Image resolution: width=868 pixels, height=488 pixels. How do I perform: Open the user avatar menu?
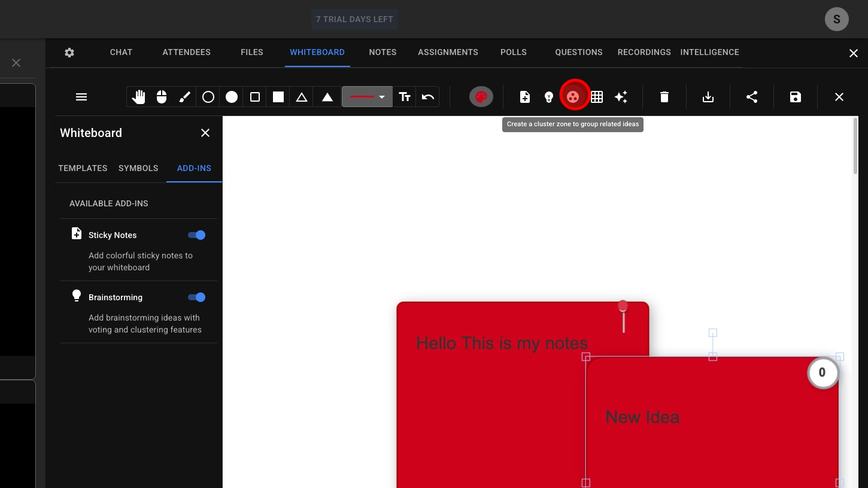click(836, 19)
